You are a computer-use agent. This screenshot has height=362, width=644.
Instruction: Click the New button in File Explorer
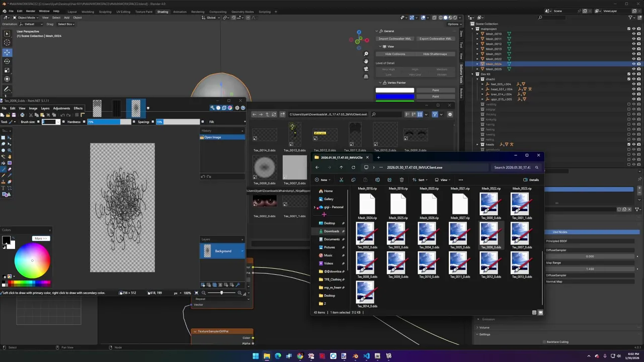click(323, 180)
